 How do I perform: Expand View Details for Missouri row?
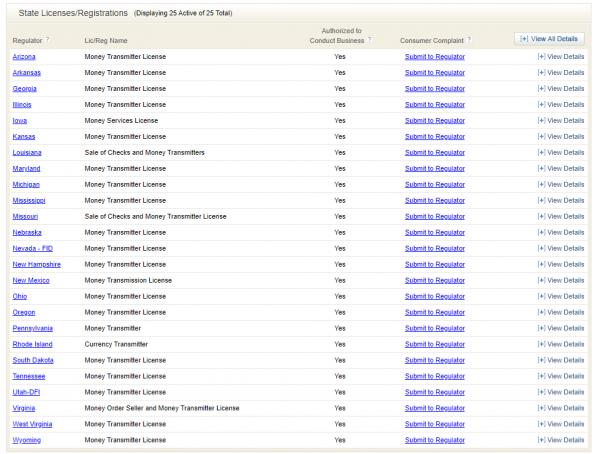pos(561,217)
